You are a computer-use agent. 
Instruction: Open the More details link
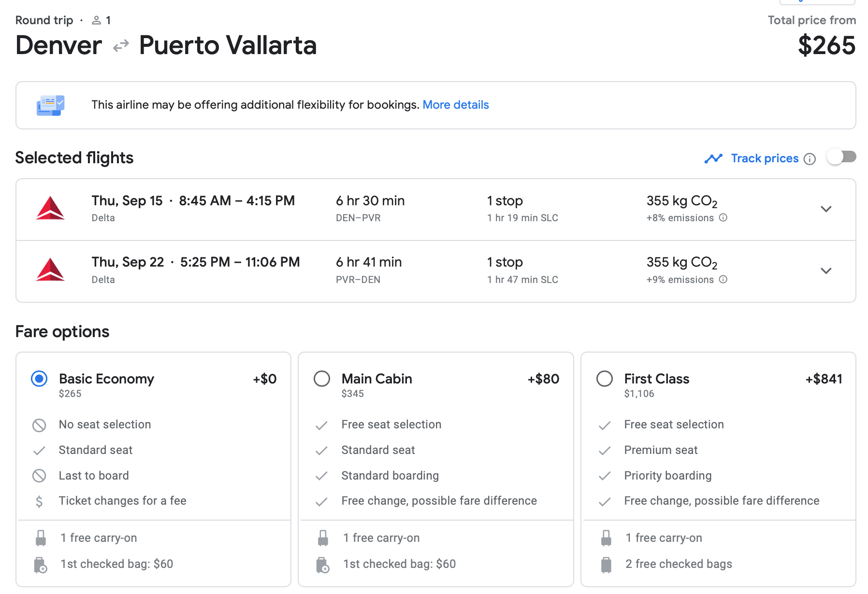pyautogui.click(x=455, y=105)
